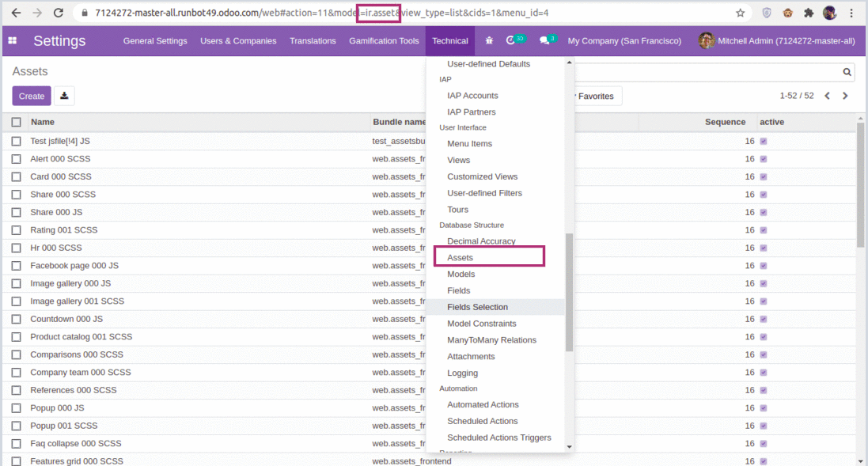868x466 pixels.
Task: Expand the Technical dropdown menu
Action: click(x=449, y=41)
